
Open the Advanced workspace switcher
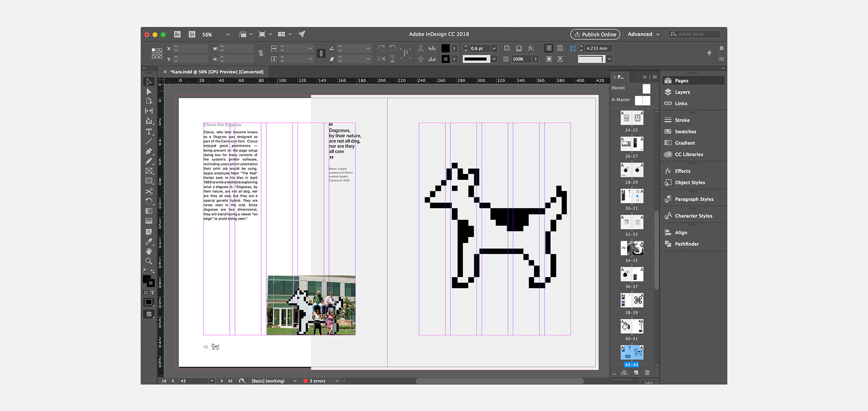pos(643,34)
